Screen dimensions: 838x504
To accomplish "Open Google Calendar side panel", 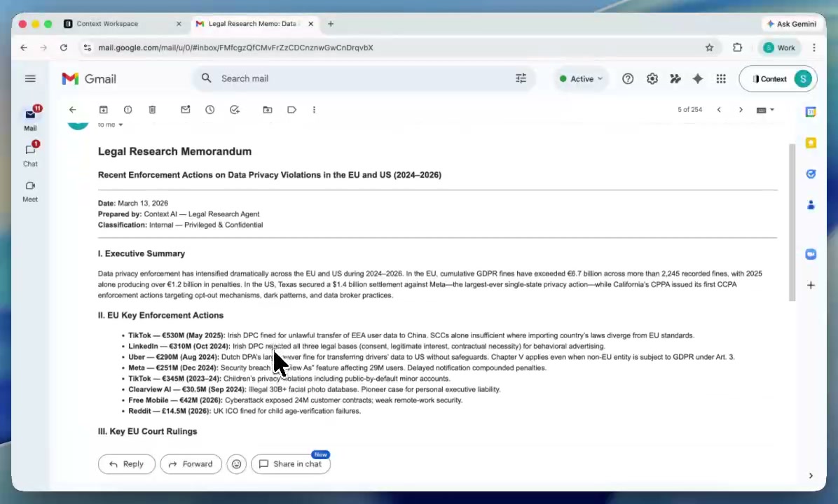I will (811, 111).
